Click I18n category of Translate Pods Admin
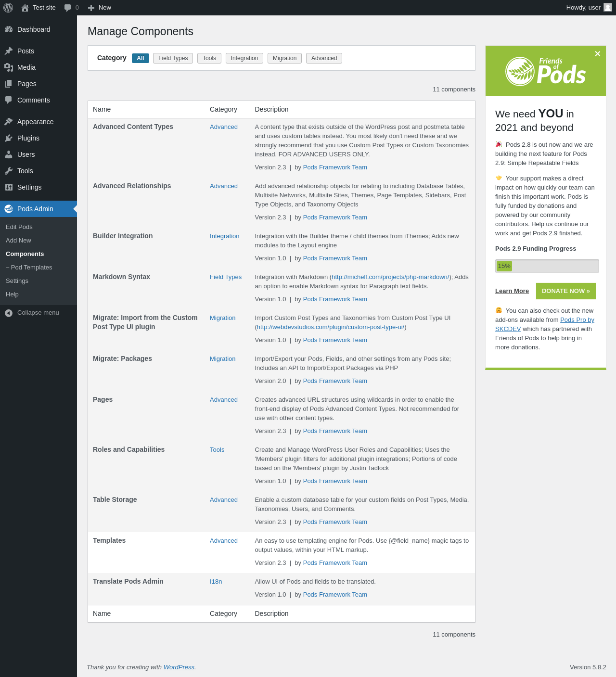Screen dimensions: 616x677 [x=216, y=582]
